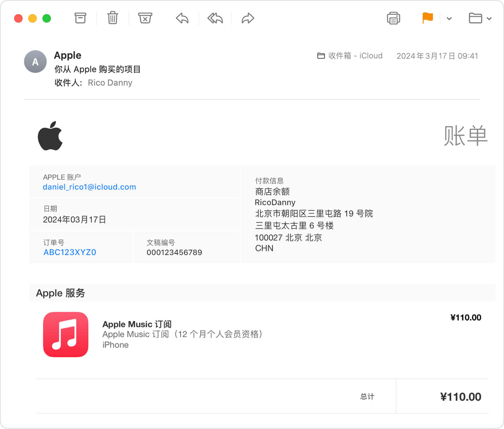Image resolution: width=504 pixels, height=429 pixels.
Task: Click the document number 000123456789
Action: pyautogui.click(x=174, y=252)
